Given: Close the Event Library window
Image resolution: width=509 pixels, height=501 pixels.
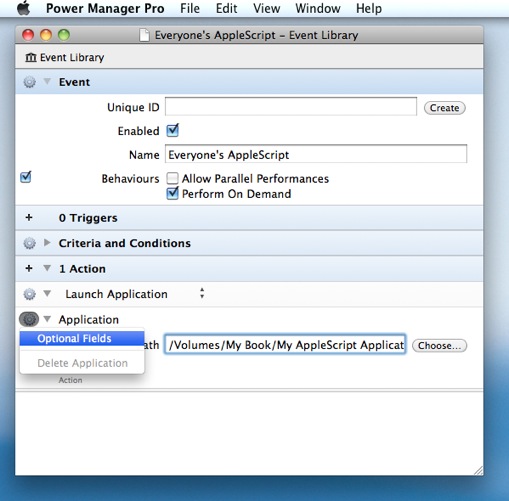Looking at the screenshot, I should click(x=28, y=35).
